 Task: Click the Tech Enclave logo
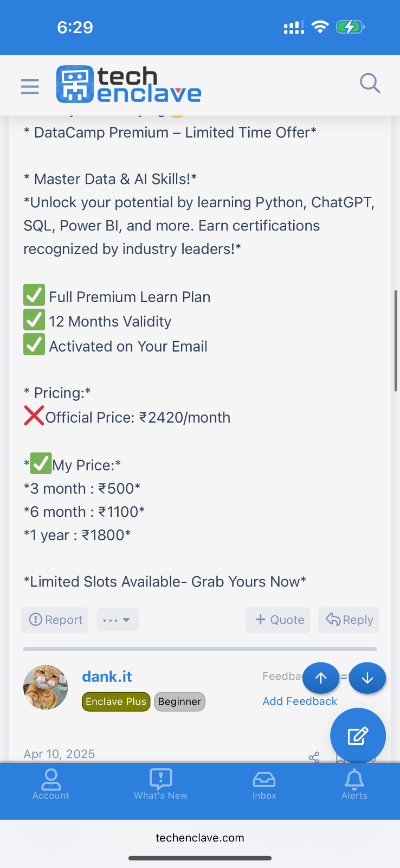click(x=129, y=85)
